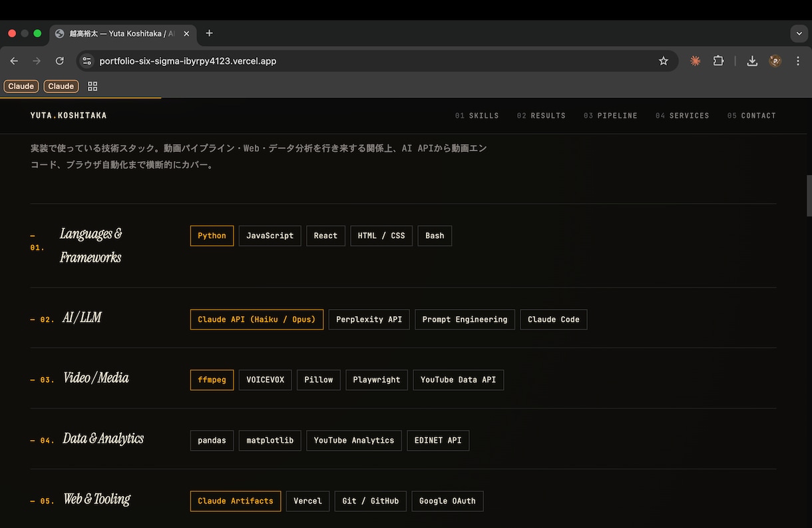Select the Yuta Koshitaka browser tab
This screenshot has width=812, height=528.
click(x=122, y=33)
